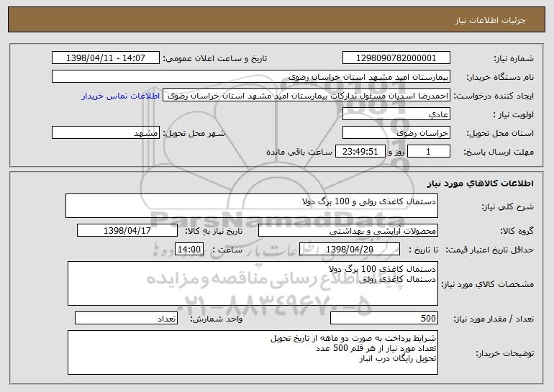This screenshot has height=392, width=554.
Task: Click price validity date field 1398/04/20
Action: coord(350,250)
